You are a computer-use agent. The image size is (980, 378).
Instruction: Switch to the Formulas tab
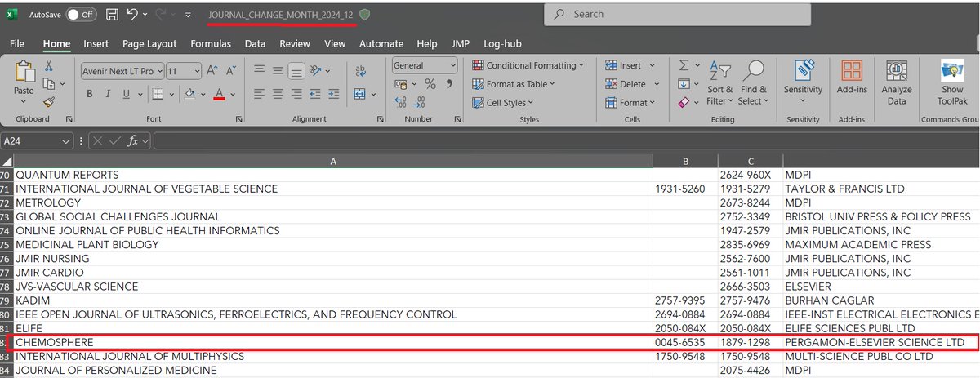tap(211, 43)
